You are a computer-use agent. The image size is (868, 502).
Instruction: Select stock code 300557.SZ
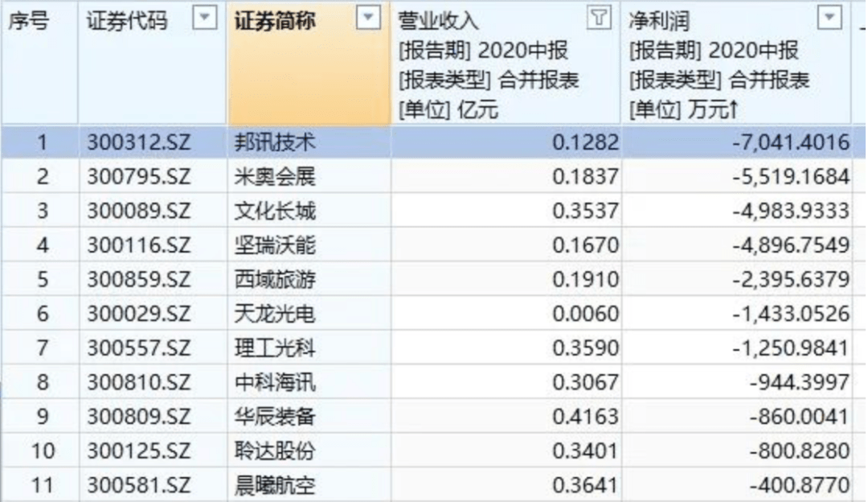tap(138, 348)
